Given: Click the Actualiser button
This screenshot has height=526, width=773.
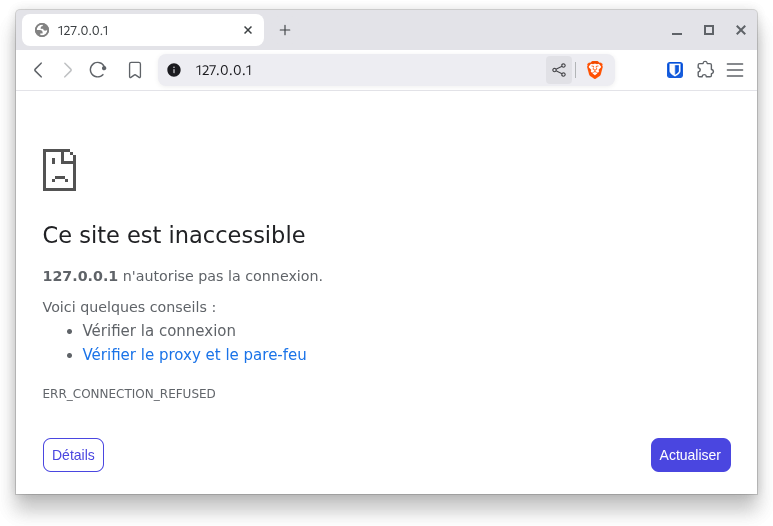Looking at the screenshot, I should pyautogui.click(x=691, y=455).
